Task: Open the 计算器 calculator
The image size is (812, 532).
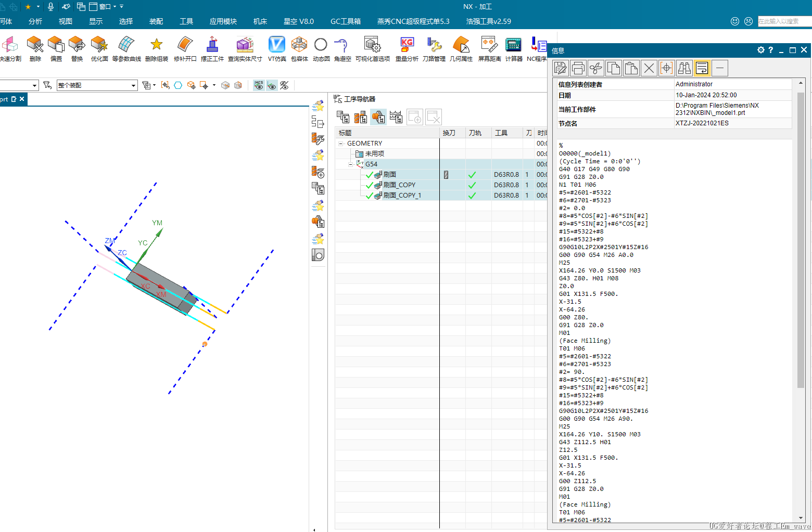Action: point(514,48)
